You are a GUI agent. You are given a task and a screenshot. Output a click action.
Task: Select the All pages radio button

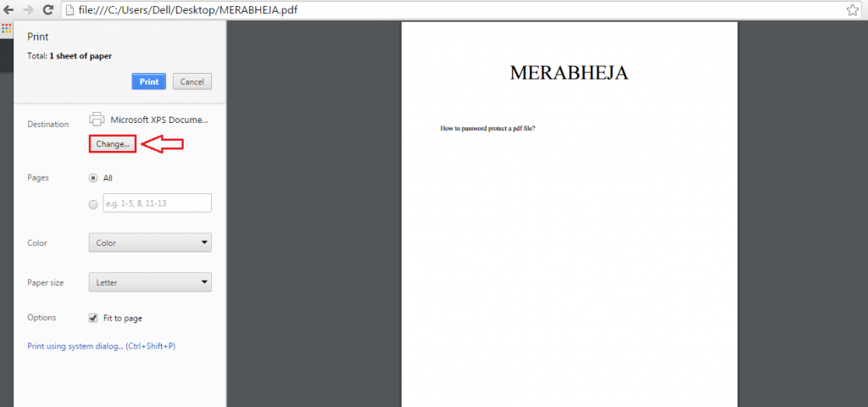click(x=93, y=178)
